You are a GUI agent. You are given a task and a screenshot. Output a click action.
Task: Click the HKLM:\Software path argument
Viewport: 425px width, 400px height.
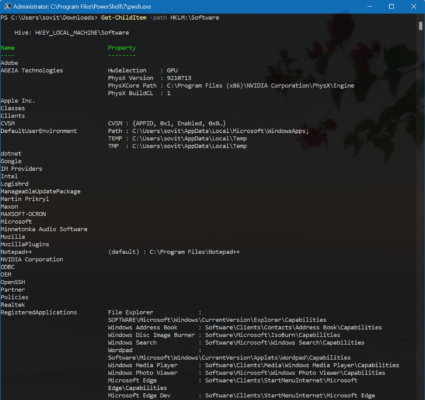[x=195, y=17]
